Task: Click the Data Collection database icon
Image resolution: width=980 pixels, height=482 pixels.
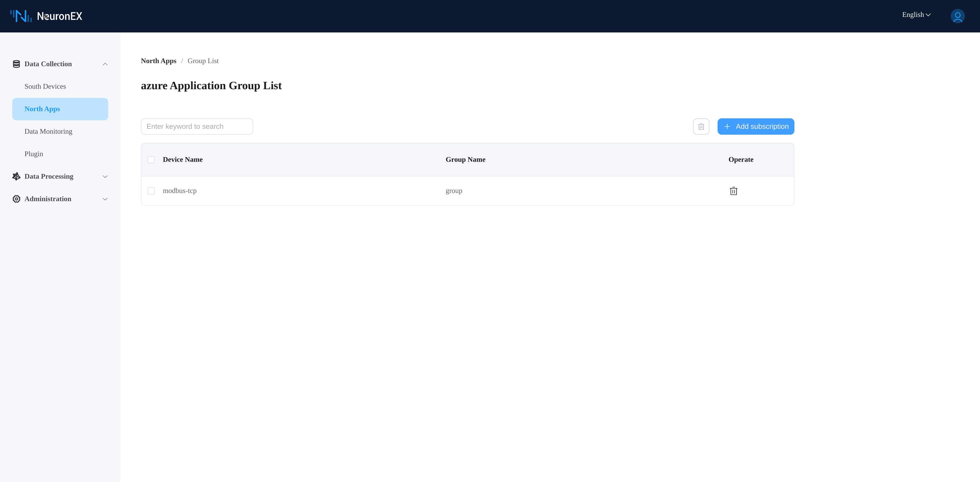Action: point(16,64)
